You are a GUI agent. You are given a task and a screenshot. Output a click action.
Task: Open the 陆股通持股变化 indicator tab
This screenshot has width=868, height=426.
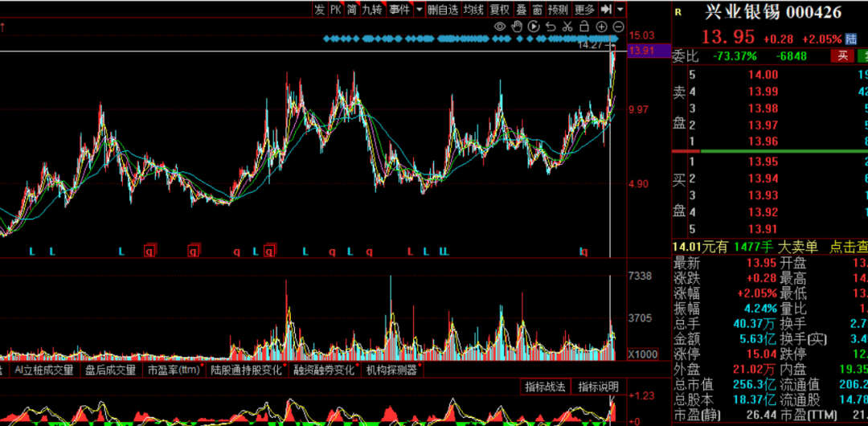(246, 371)
